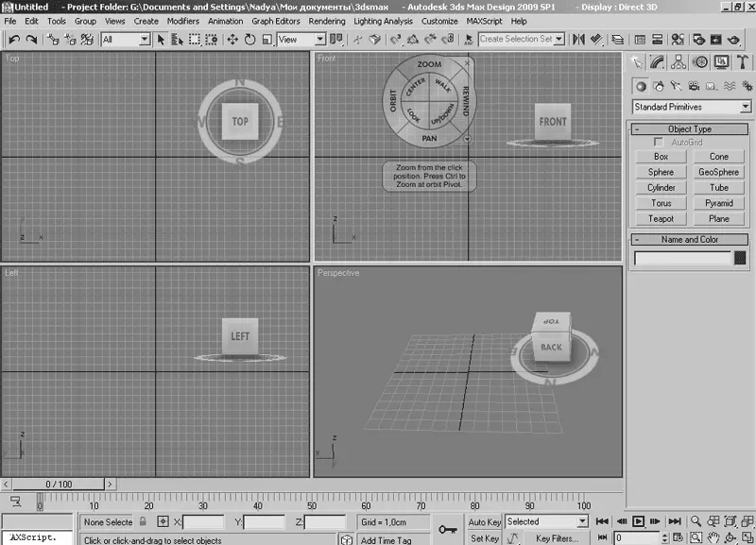Collapse the Name and Color rollout
Image resolution: width=756 pixels, height=545 pixels.
coord(690,240)
